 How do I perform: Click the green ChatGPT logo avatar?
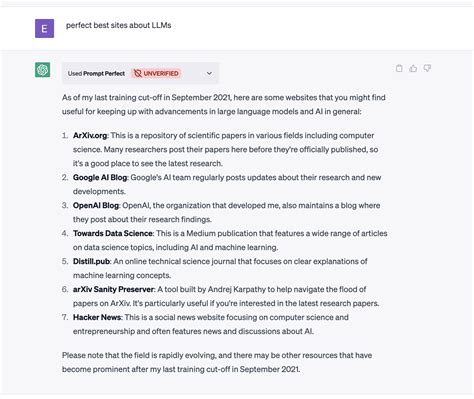pyautogui.click(x=43, y=70)
